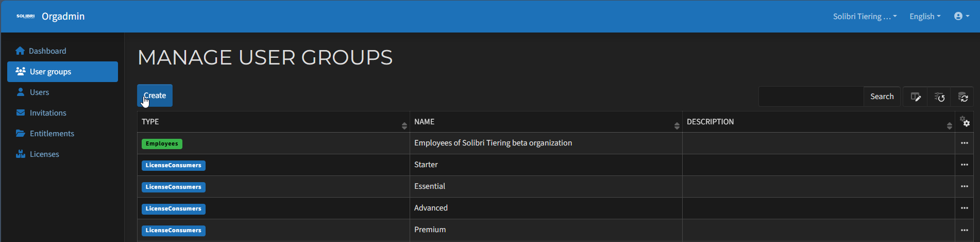The image size is (980, 242).
Task: Sort by the TYPE column
Action: 274,122
